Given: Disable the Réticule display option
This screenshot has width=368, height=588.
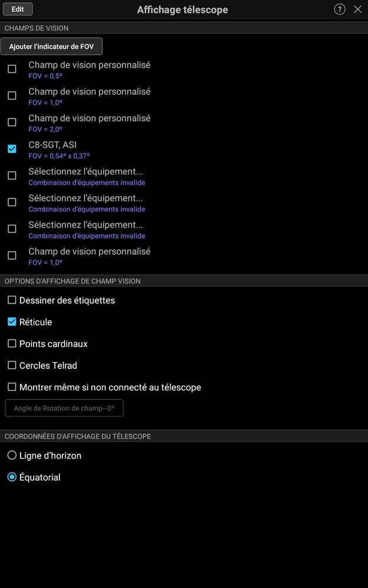Looking at the screenshot, I should pos(11,322).
